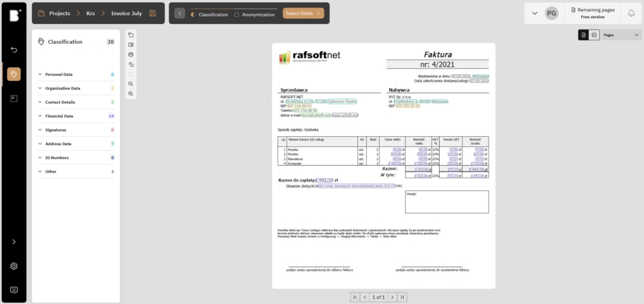Jump to last page in pagination
The width and height of the screenshot is (644, 304).
click(x=402, y=296)
